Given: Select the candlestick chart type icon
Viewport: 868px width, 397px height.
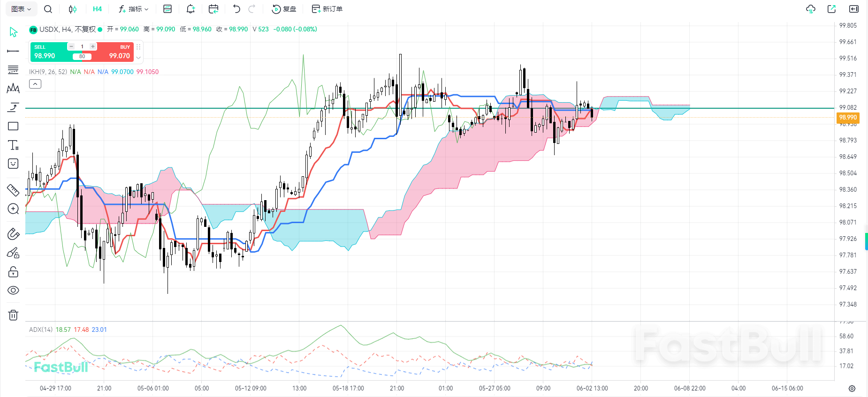Looking at the screenshot, I should coord(73,9).
